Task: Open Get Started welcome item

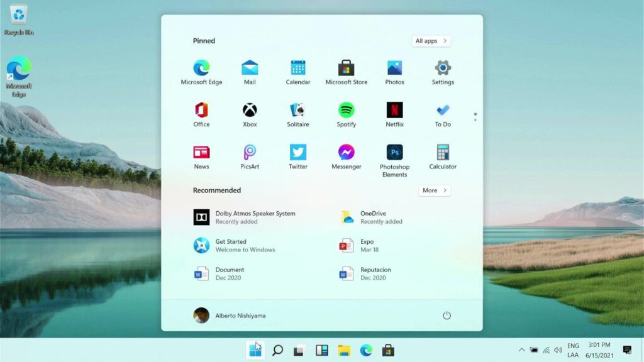Action: [x=235, y=246]
